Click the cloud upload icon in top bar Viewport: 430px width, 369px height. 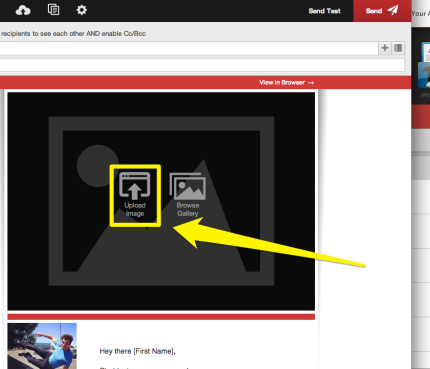point(23,10)
